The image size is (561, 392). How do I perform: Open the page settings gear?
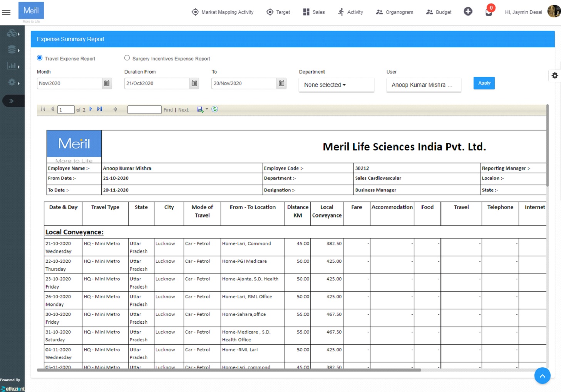[554, 75]
